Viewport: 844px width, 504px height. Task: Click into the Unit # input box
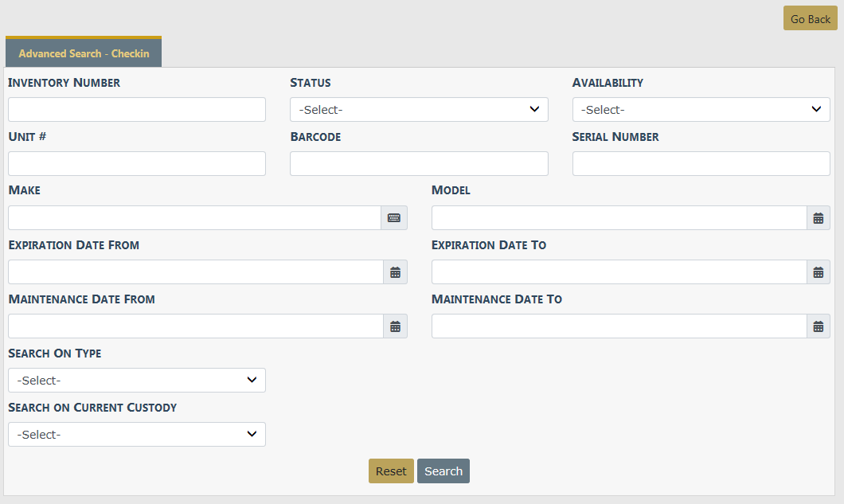coord(137,164)
